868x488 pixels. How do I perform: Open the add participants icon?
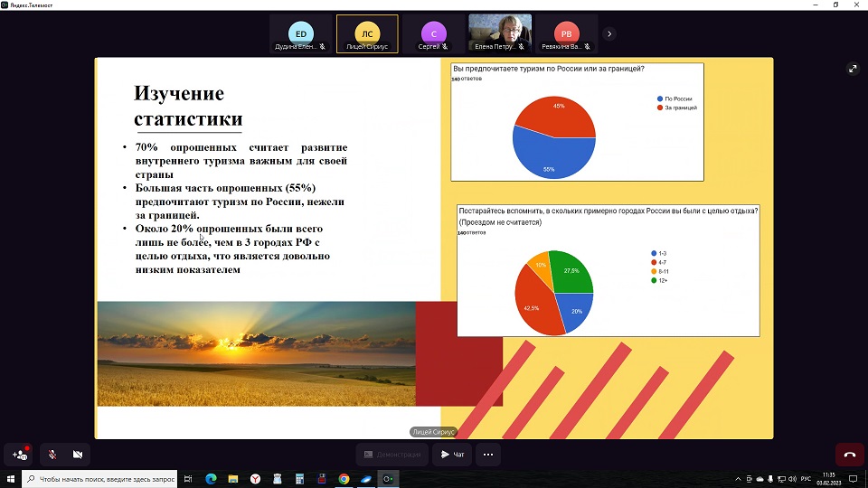tap(20, 455)
